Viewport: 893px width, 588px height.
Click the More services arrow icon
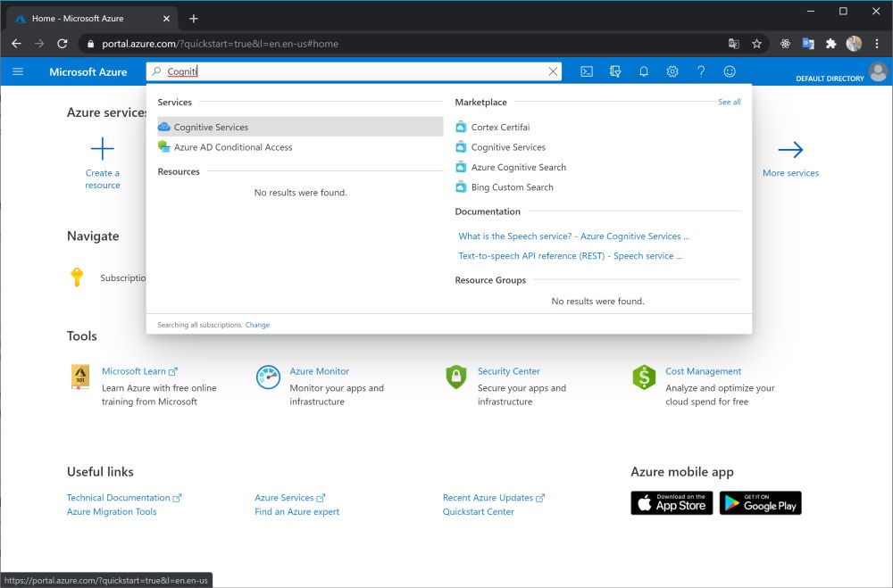tap(790, 150)
